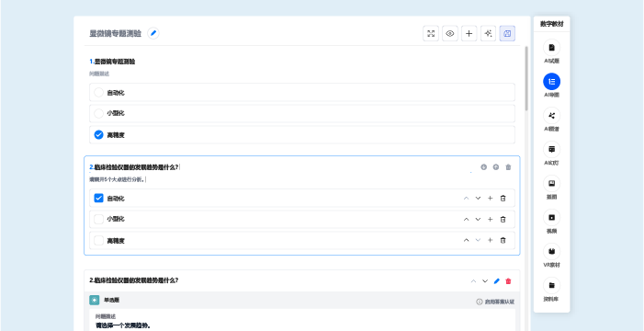Toggle the eye preview icon in top toolbar
Viewport: 644px width, 331px height.
coord(450,34)
